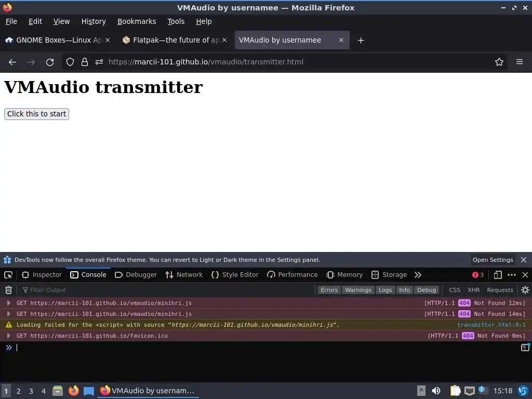This screenshot has height=399, width=532.
Task: Dismiss the DevTools theme notification
Action: point(524,260)
